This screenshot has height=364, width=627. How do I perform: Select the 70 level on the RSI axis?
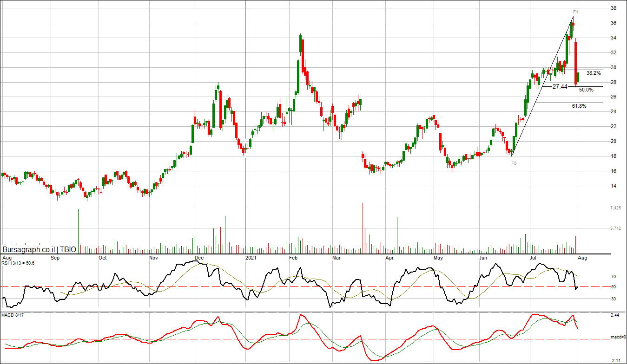(x=614, y=276)
